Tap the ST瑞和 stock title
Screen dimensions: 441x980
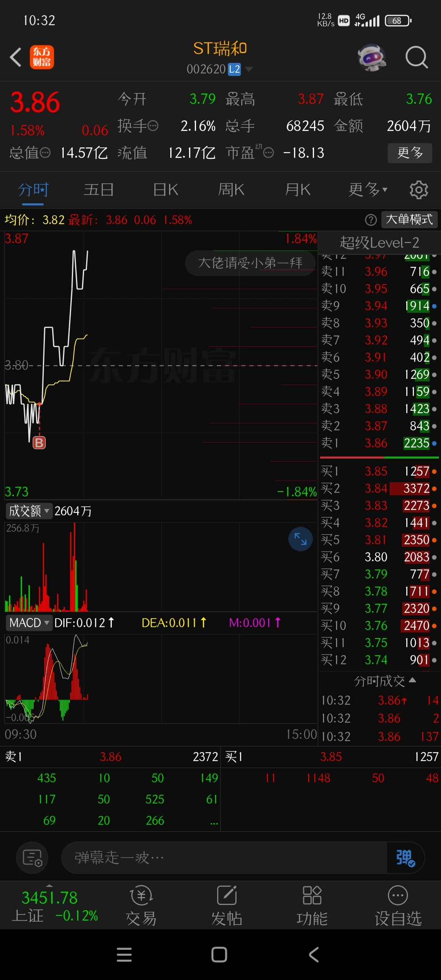(x=220, y=49)
